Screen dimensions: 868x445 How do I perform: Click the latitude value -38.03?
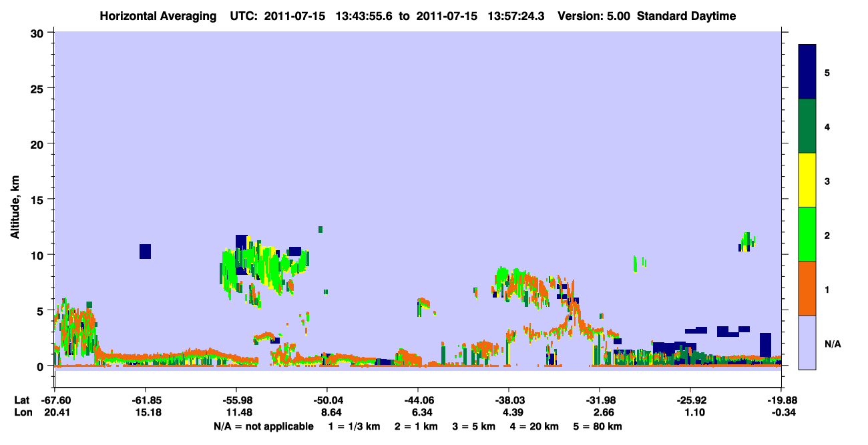[509, 400]
